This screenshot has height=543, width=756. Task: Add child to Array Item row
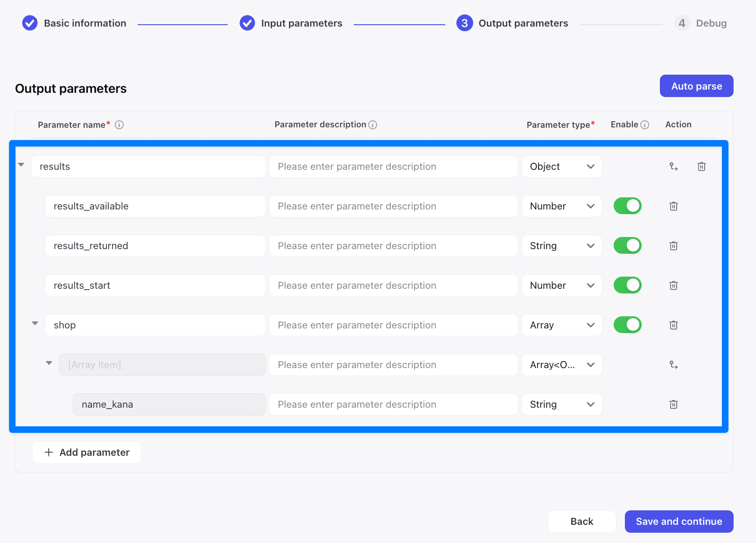pos(673,365)
